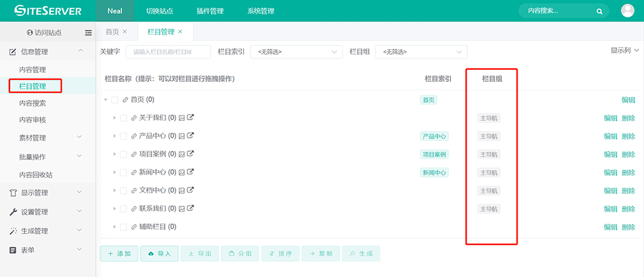Click the sidebar collapse hamburger icon
The height and width of the screenshot is (277, 644).
click(88, 33)
